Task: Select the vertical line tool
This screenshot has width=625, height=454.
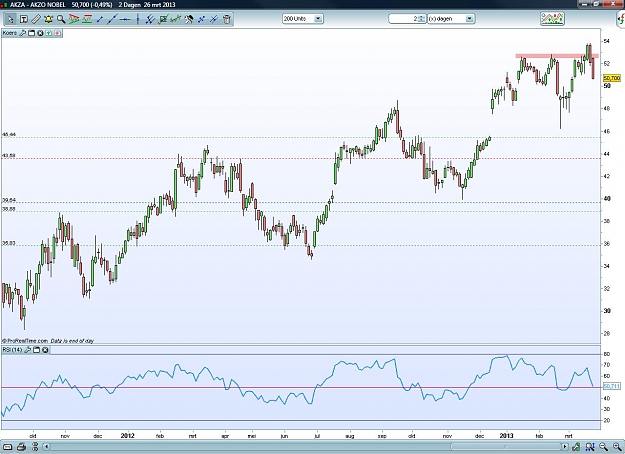Action: tap(138, 19)
